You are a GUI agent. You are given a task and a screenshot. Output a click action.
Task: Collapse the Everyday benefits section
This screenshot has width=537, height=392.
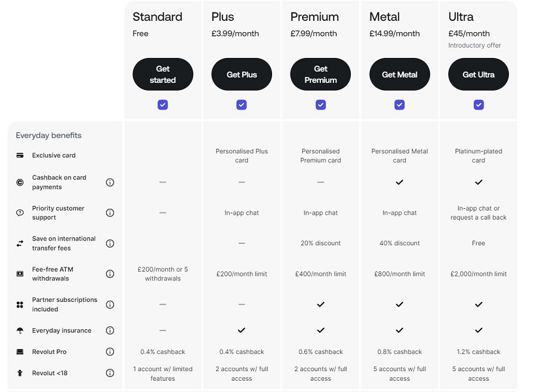click(x=48, y=135)
